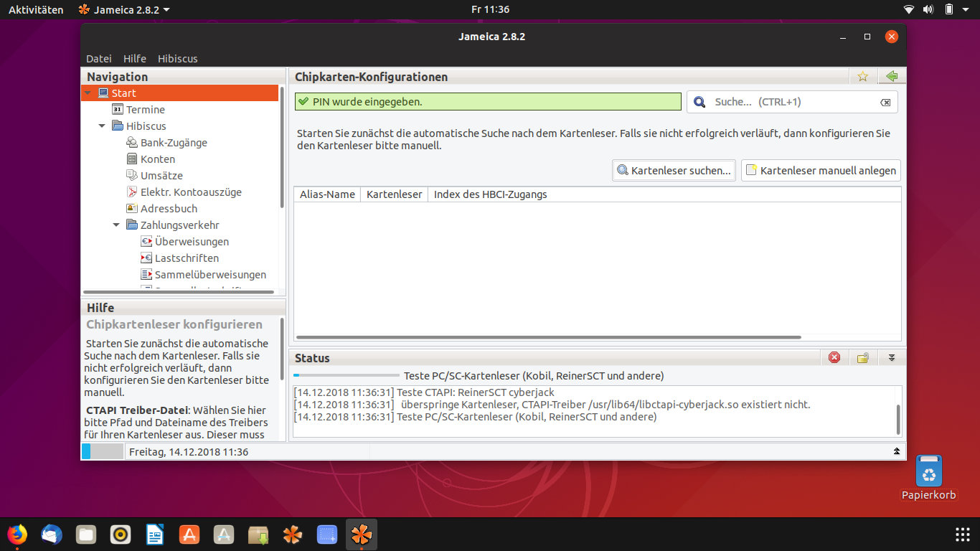Collapse the Start tree node

pos(88,93)
